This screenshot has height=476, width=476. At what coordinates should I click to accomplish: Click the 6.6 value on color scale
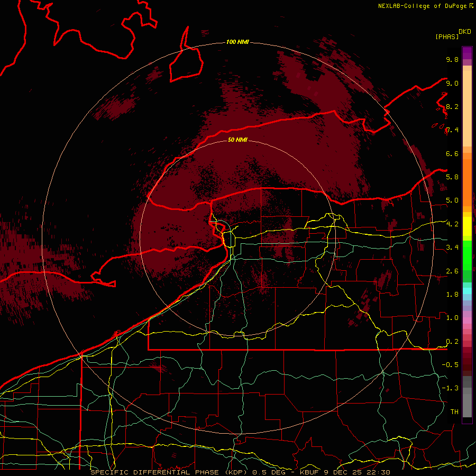(x=452, y=153)
